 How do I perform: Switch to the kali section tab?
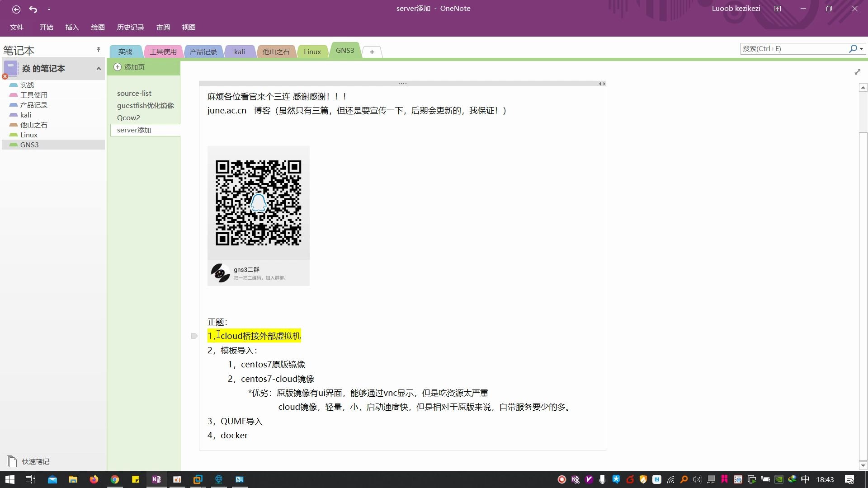click(x=240, y=52)
